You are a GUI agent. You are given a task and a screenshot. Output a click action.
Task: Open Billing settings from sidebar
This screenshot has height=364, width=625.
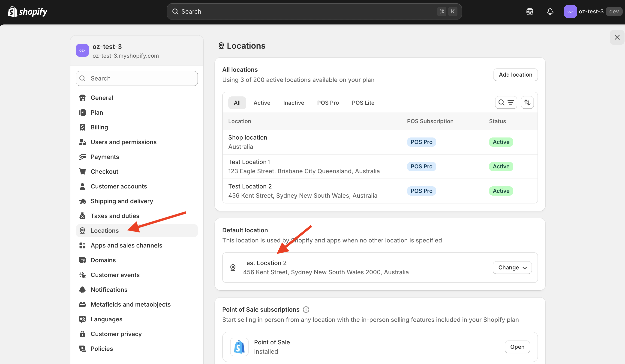click(99, 127)
